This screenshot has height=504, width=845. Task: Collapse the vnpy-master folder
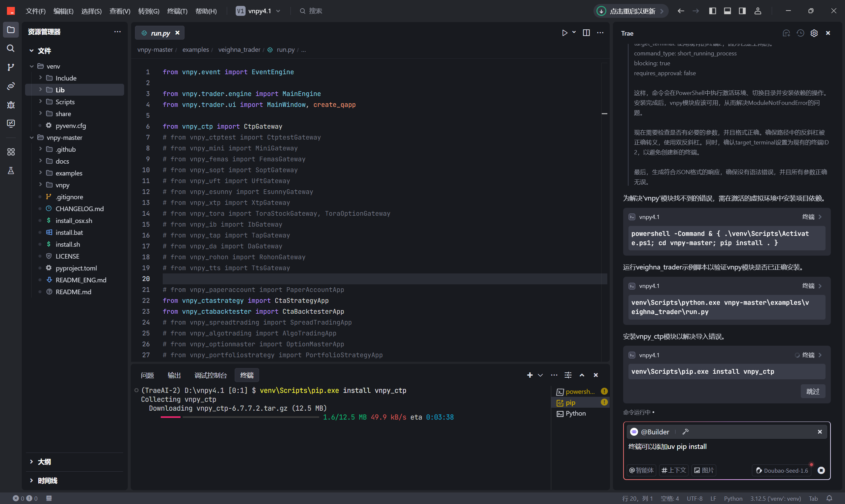[32, 138]
